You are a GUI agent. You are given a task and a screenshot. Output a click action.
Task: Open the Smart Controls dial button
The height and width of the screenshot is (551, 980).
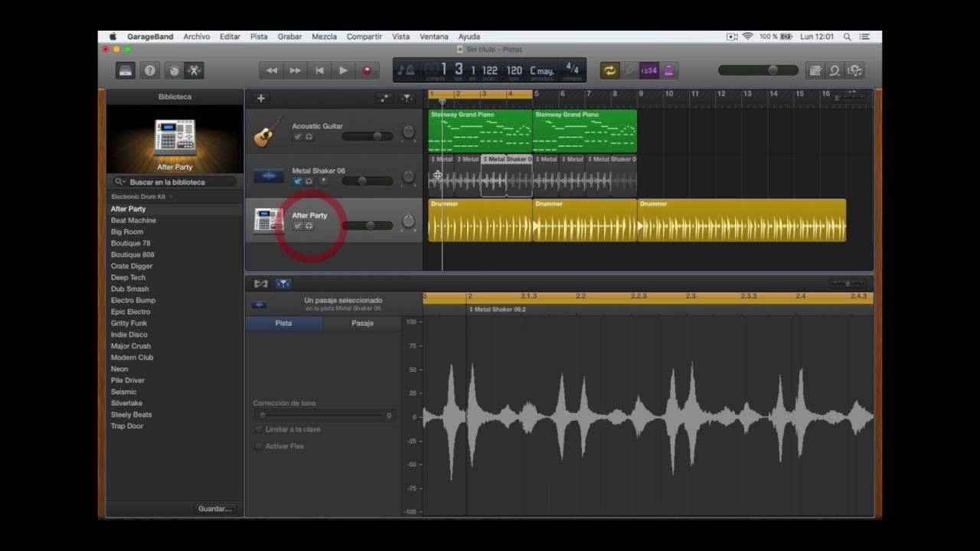click(174, 70)
